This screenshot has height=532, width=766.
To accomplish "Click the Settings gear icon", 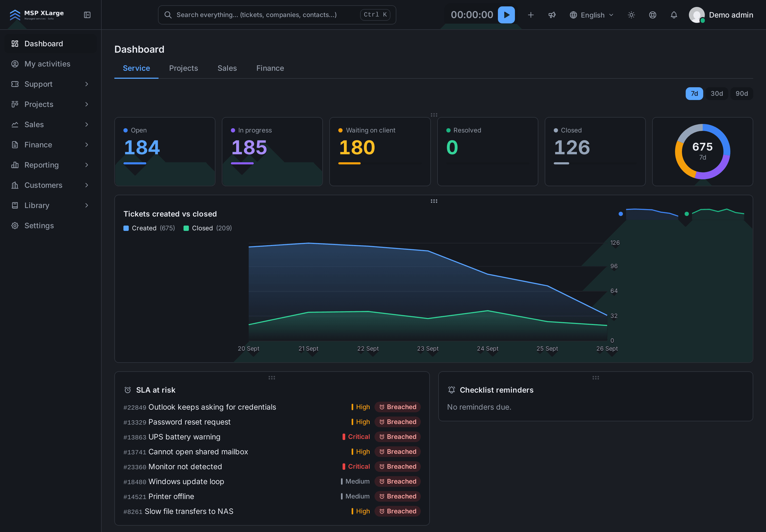I will point(15,226).
